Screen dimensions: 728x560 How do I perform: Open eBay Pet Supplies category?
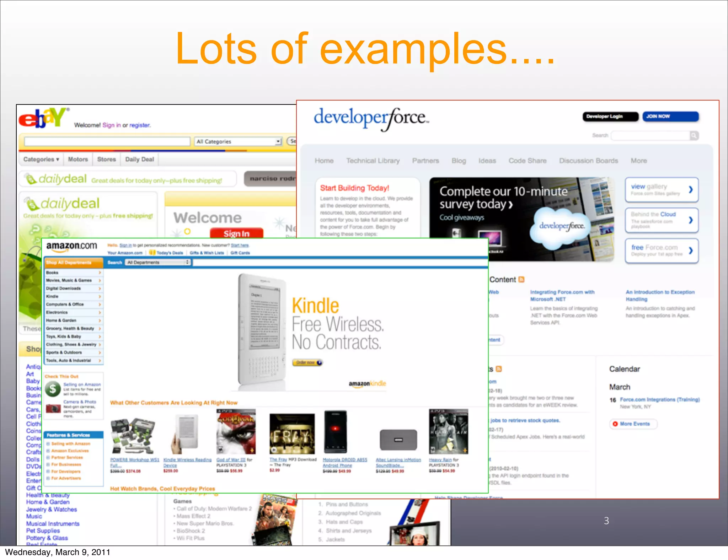[x=43, y=531]
